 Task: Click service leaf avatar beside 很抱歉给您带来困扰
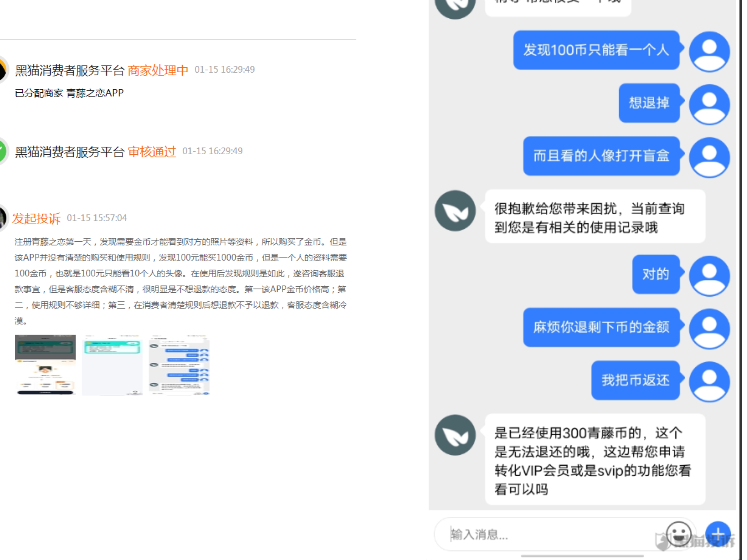(x=455, y=211)
